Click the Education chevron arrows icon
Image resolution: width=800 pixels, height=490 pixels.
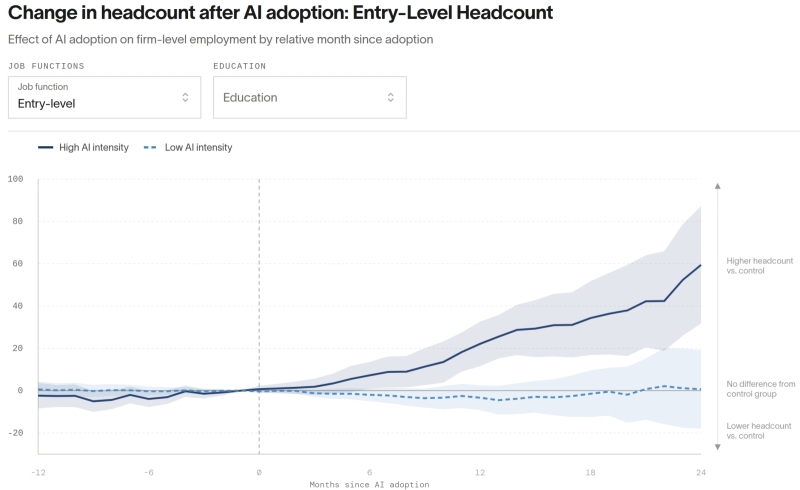point(390,97)
